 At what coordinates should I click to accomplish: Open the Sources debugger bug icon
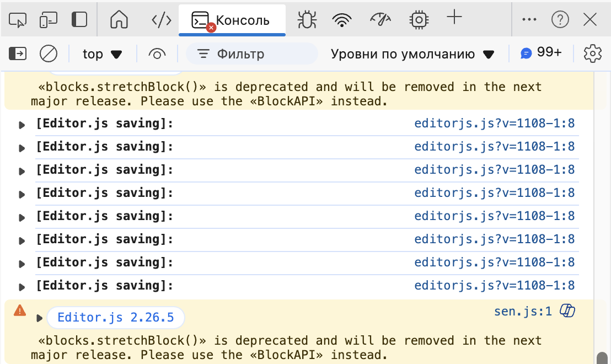click(307, 20)
